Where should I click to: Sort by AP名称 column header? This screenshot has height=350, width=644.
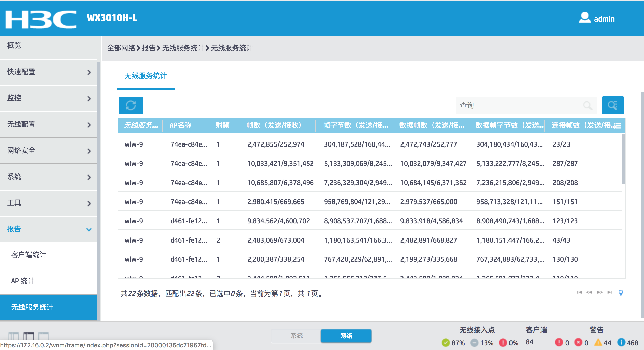pos(180,125)
